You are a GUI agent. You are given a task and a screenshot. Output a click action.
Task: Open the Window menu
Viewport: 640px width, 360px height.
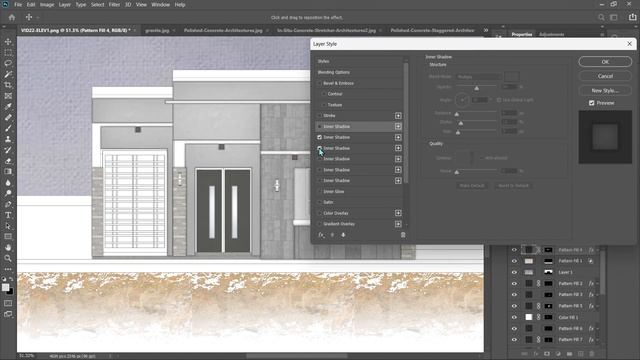click(x=160, y=4)
